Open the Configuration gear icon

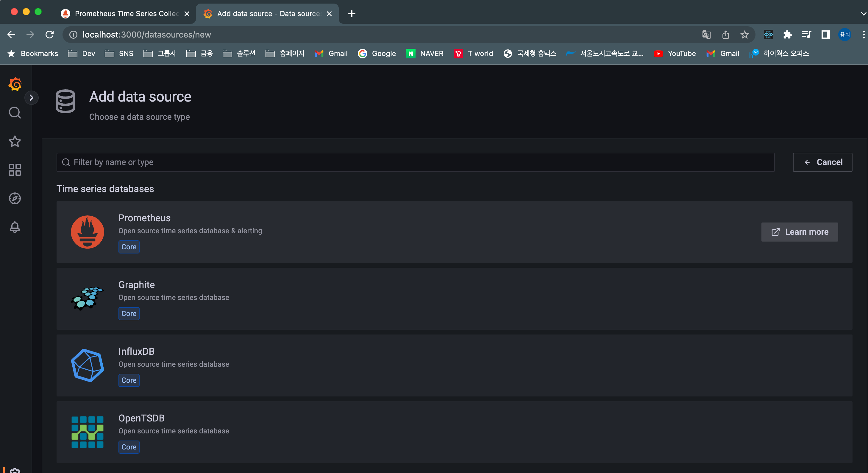pos(15,470)
